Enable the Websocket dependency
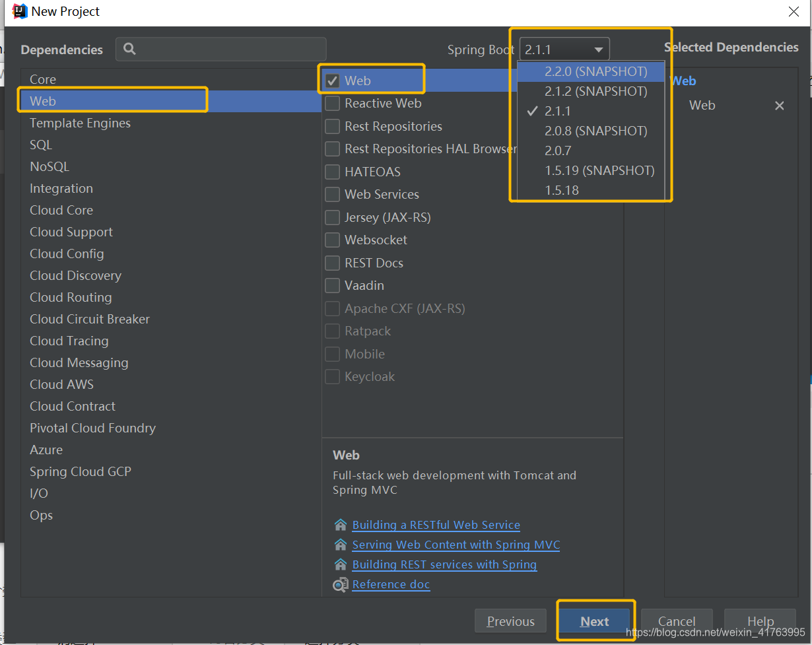This screenshot has height=645, width=812. click(x=333, y=240)
